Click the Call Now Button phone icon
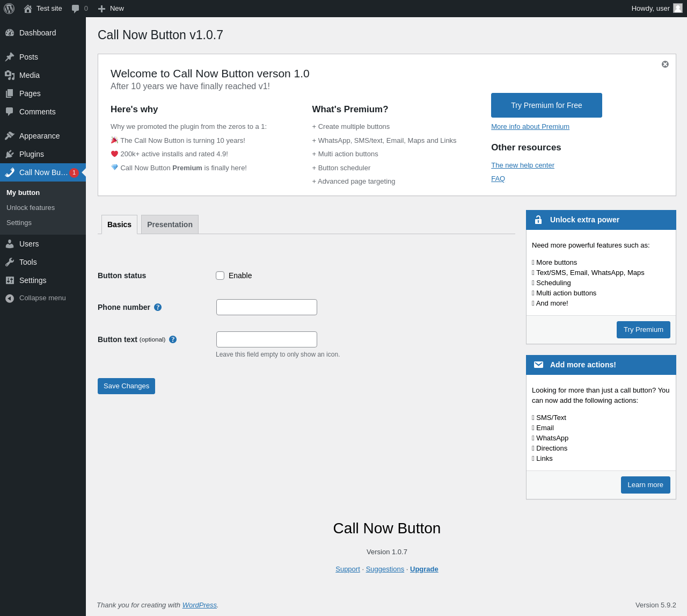This screenshot has width=687, height=616. [x=10, y=172]
